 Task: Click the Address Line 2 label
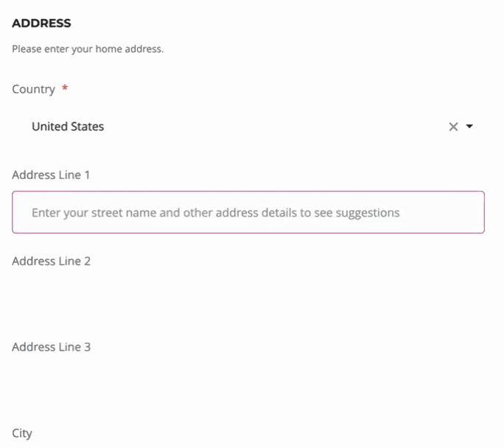pyautogui.click(x=51, y=261)
